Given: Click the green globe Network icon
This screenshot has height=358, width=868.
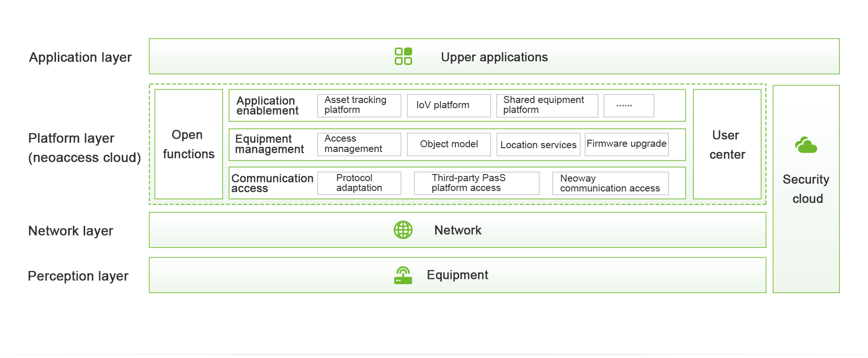Looking at the screenshot, I should tap(403, 230).
